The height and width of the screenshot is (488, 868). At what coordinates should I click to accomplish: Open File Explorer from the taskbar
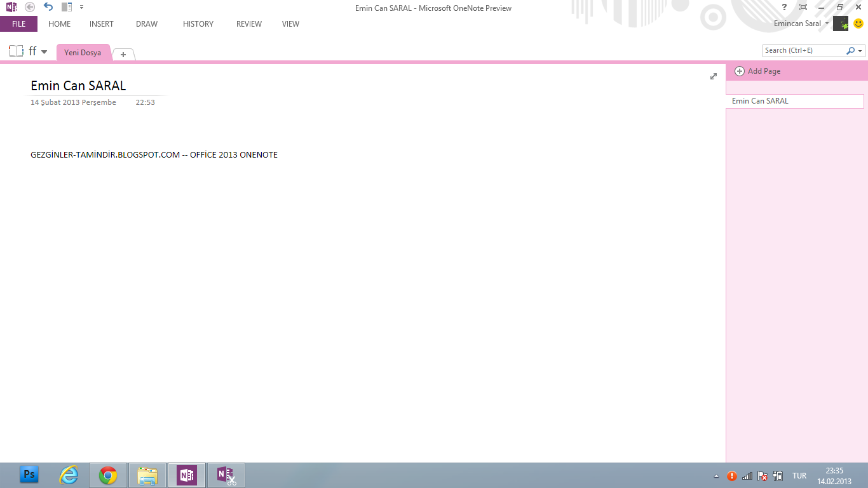click(x=147, y=475)
